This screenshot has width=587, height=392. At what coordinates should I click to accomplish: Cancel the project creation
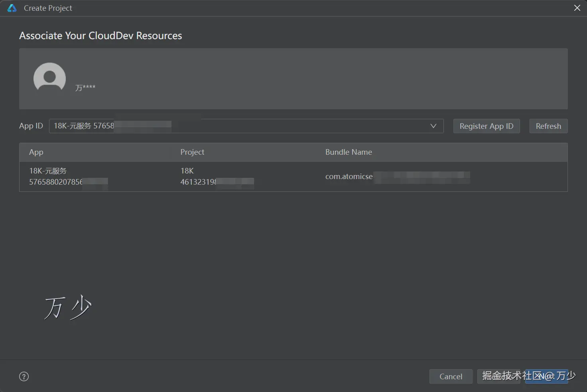451,376
